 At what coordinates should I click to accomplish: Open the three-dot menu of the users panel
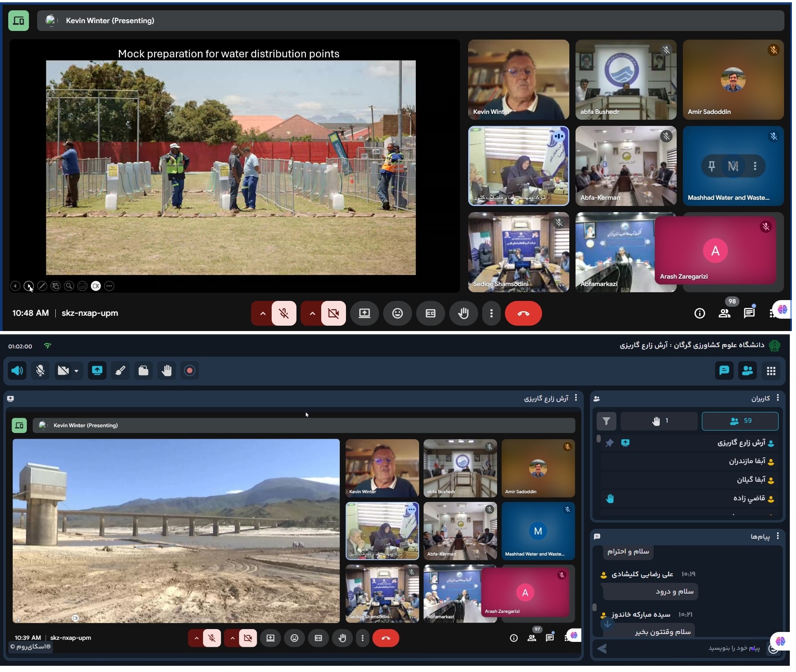point(778,398)
